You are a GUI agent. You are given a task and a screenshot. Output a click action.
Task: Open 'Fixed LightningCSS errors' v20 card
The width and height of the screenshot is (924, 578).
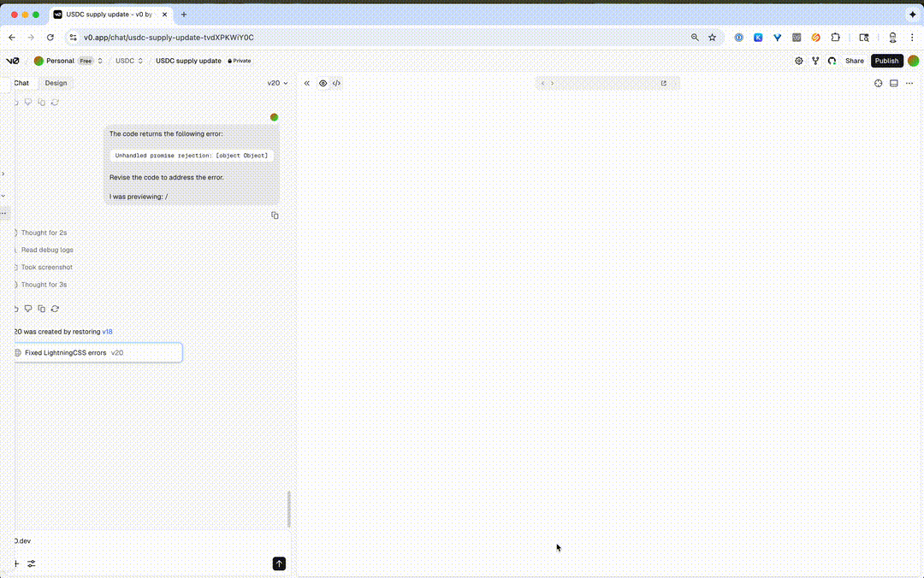point(98,353)
